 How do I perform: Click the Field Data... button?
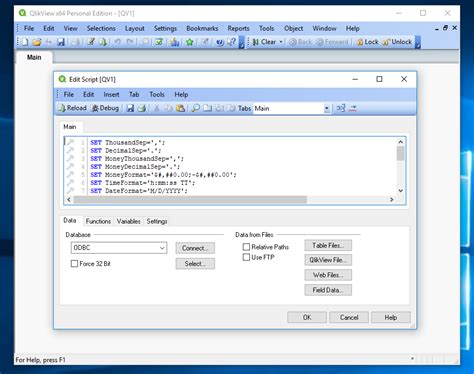pyautogui.click(x=328, y=290)
